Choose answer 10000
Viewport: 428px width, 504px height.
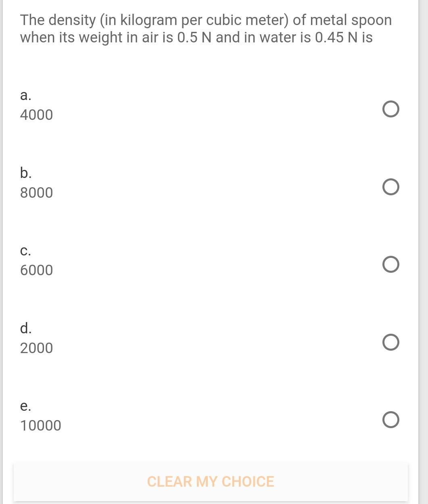(40, 425)
